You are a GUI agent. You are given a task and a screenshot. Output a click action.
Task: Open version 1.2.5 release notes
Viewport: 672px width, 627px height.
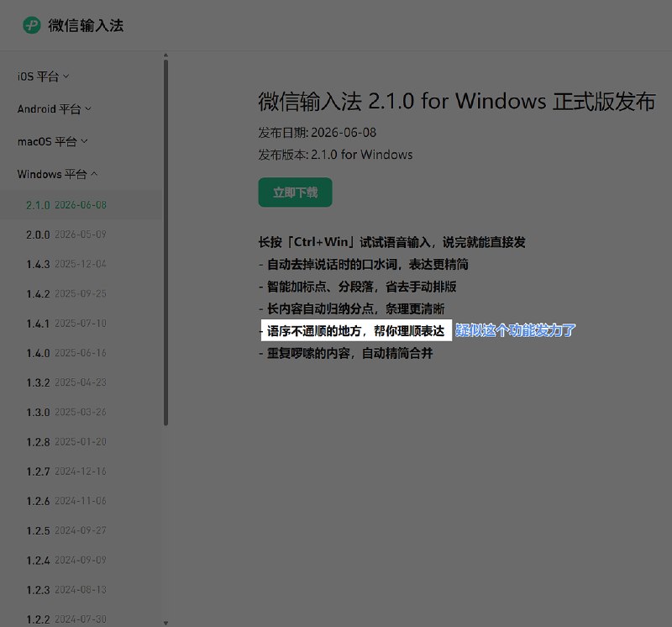(66, 530)
